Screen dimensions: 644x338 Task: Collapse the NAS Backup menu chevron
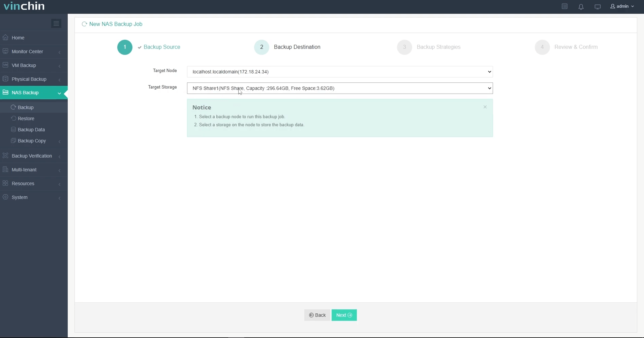click(59, 93)
